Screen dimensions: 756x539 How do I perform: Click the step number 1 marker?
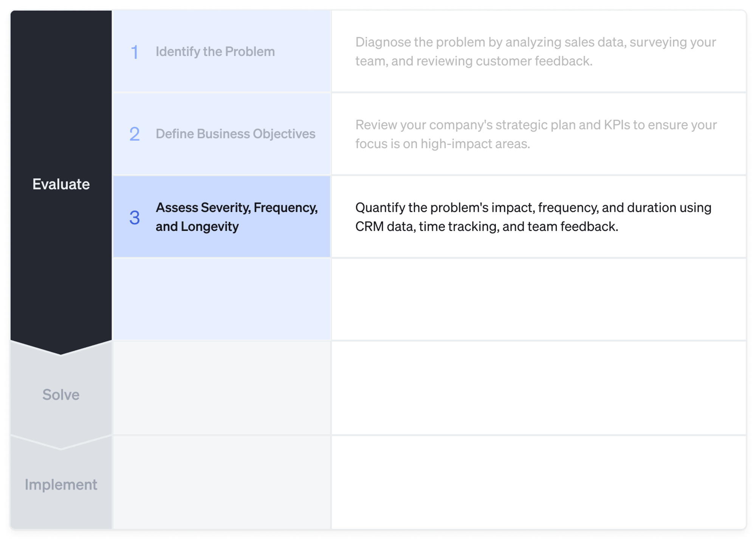[x=134, y=52]
